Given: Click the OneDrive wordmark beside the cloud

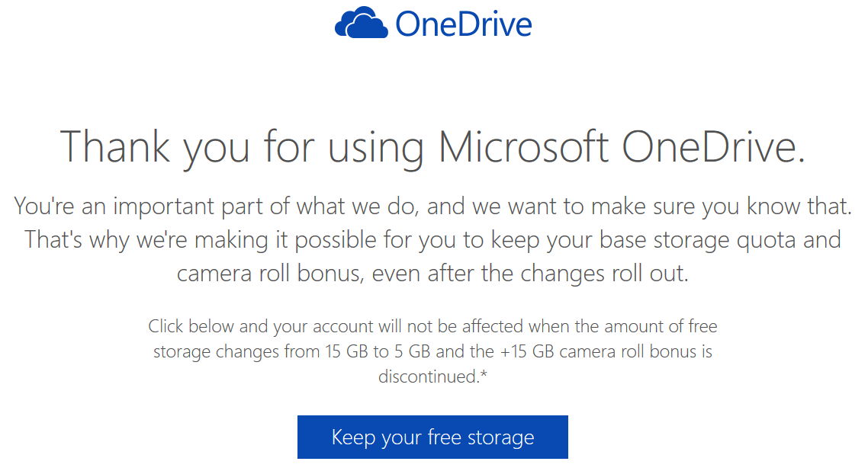Looking at the screenshot, I should [x=464, y=24].
